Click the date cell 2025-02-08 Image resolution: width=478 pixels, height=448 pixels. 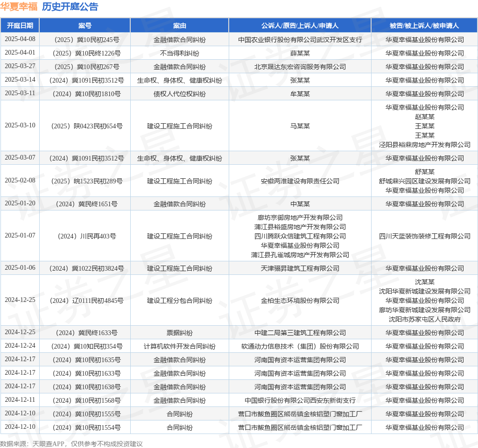coord(20,181)
